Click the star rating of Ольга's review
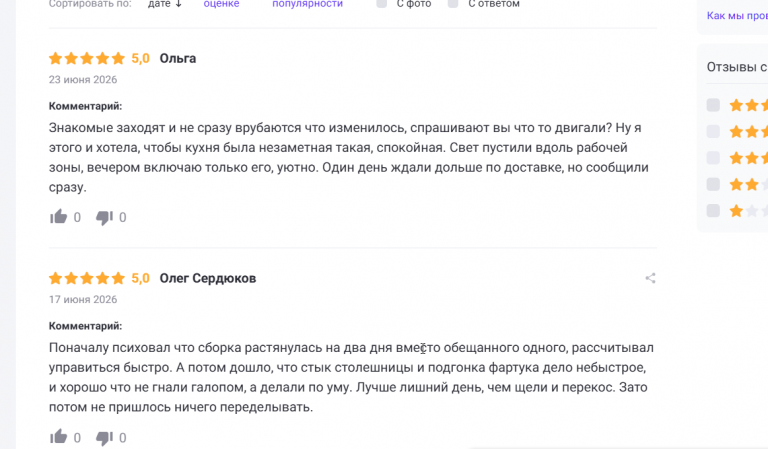 87,59
